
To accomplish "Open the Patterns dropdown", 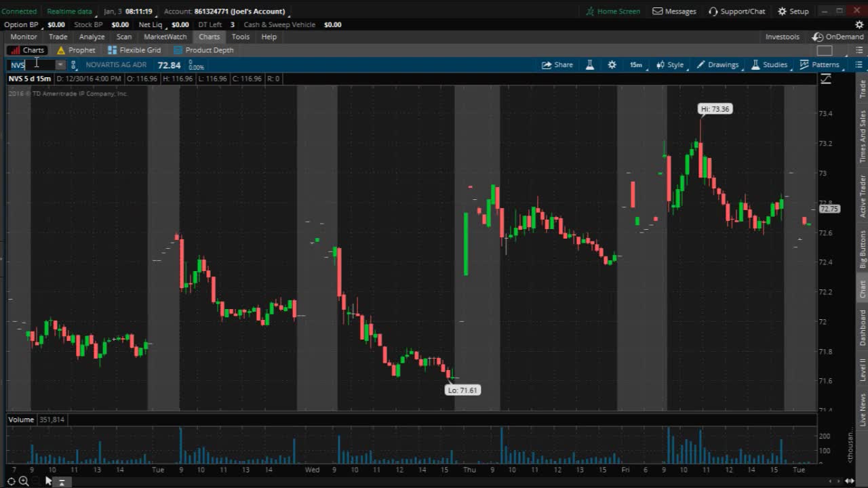I will click(820, 65).
